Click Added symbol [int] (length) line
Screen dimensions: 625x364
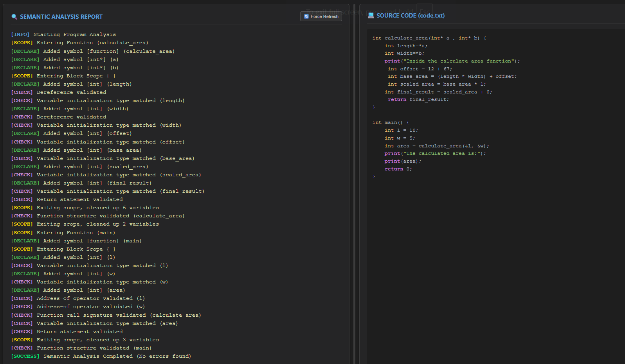71,84
